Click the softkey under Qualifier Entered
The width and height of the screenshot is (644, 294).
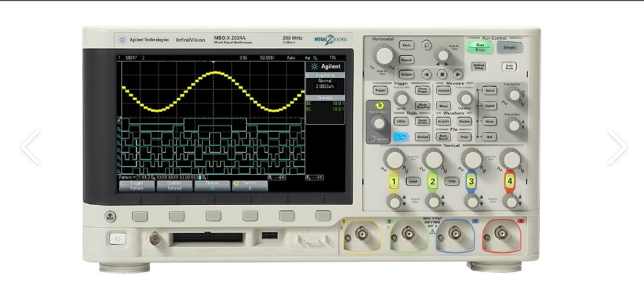pyautogui.click(x=177, y=216)
